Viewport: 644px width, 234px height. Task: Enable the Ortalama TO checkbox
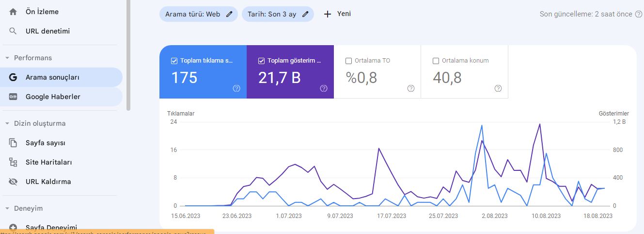[348, 61]
